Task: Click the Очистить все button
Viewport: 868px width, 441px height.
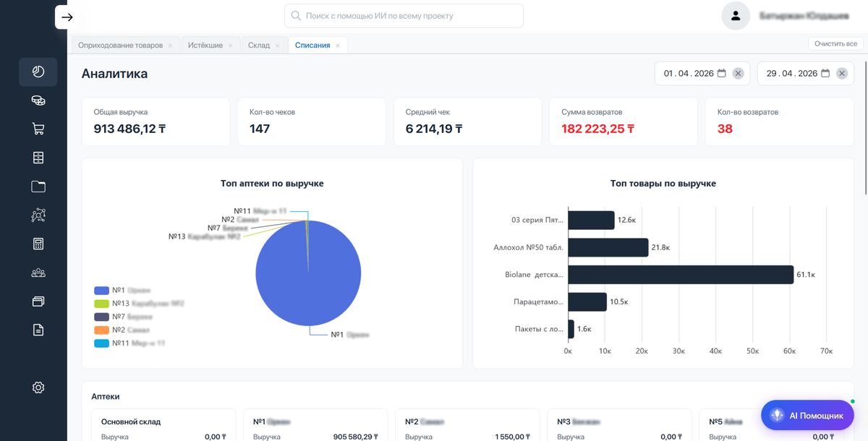Action: pyautogui.click(x=835, y=44)
